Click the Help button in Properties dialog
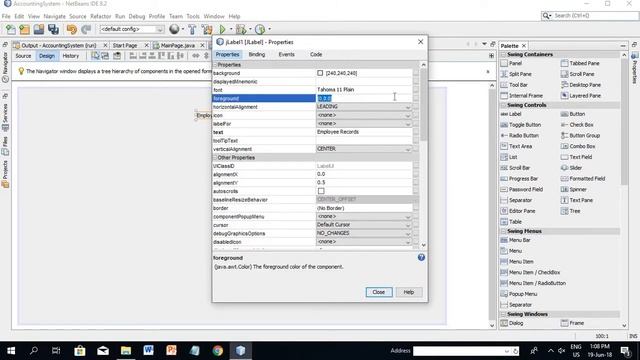The width and height of the screenshot is (640, 360). (x=409, y=292)
